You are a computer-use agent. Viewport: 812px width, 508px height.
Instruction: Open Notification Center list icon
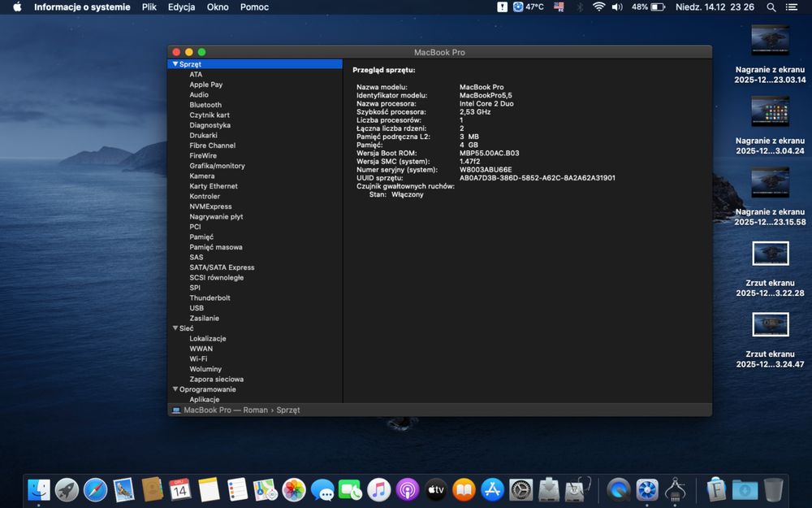point(791,7)
